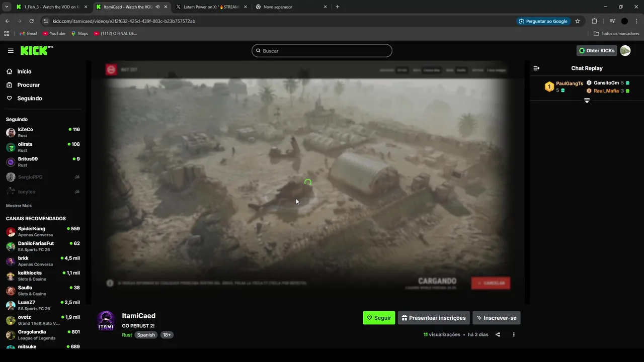The width and height of the screenshot is (644, 362).
Task: Open oilrats channel in the sidebar
Action: coord(43,147)
